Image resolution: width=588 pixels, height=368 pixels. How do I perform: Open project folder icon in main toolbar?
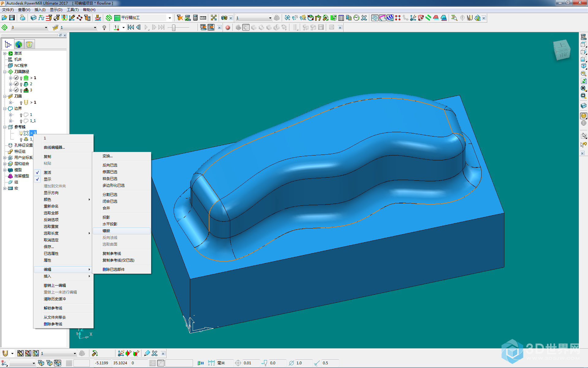(4, 18)
